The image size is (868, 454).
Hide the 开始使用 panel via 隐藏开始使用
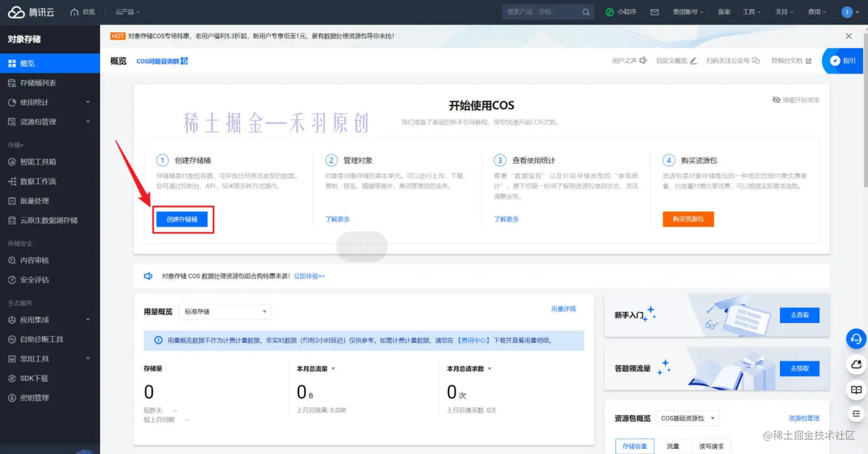pyautogui.click(x=796, y=100)
